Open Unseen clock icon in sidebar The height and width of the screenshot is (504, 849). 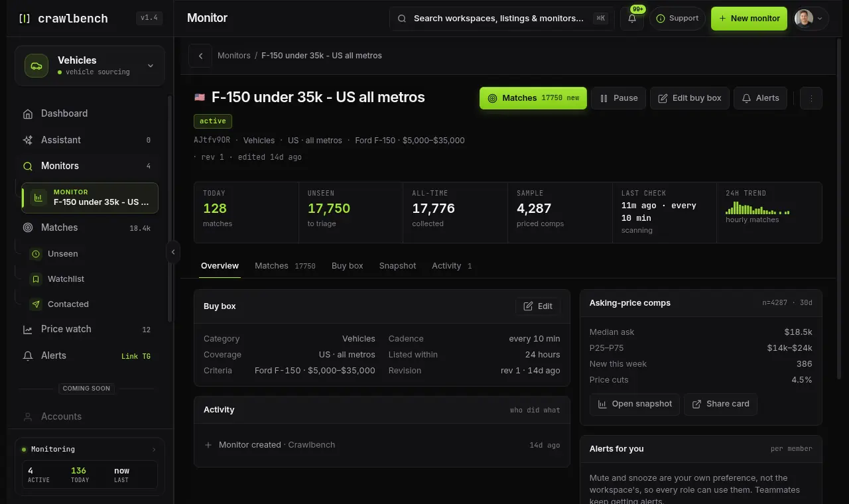[36, 254]
